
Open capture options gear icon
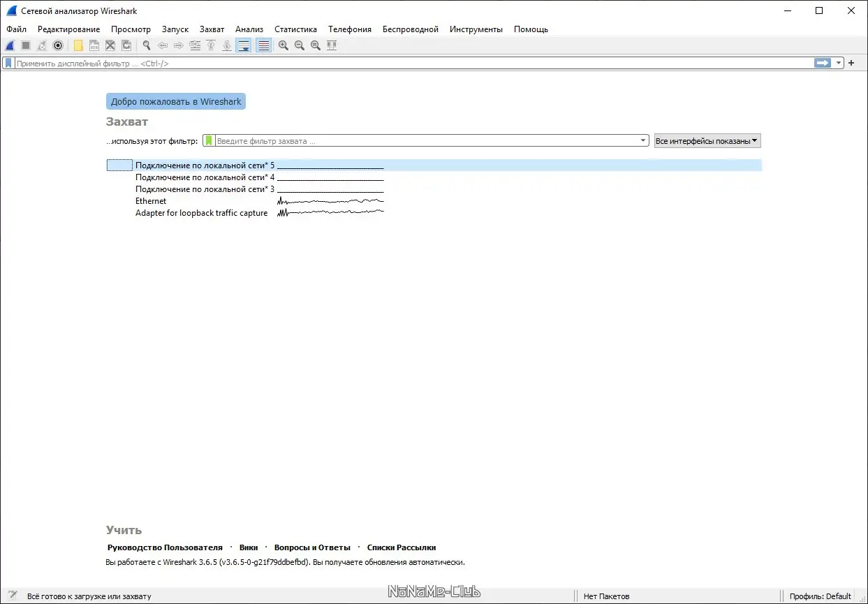tap(58, 45)
